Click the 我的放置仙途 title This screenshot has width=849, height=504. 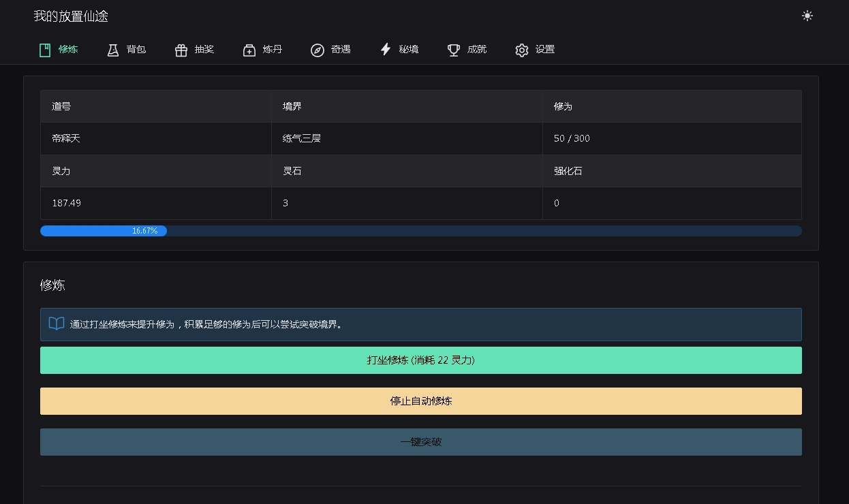coord(71,16)
